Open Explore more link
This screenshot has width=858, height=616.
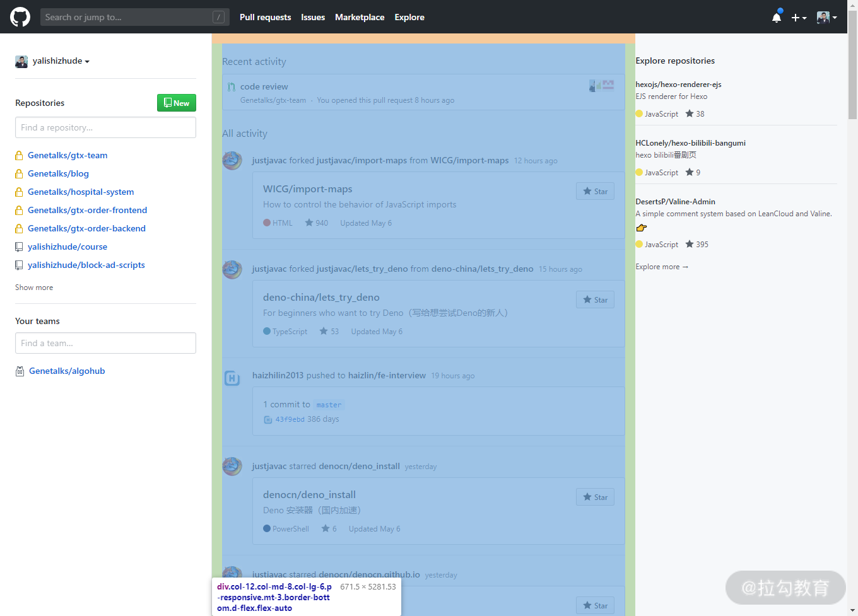[x=662, y=267]
